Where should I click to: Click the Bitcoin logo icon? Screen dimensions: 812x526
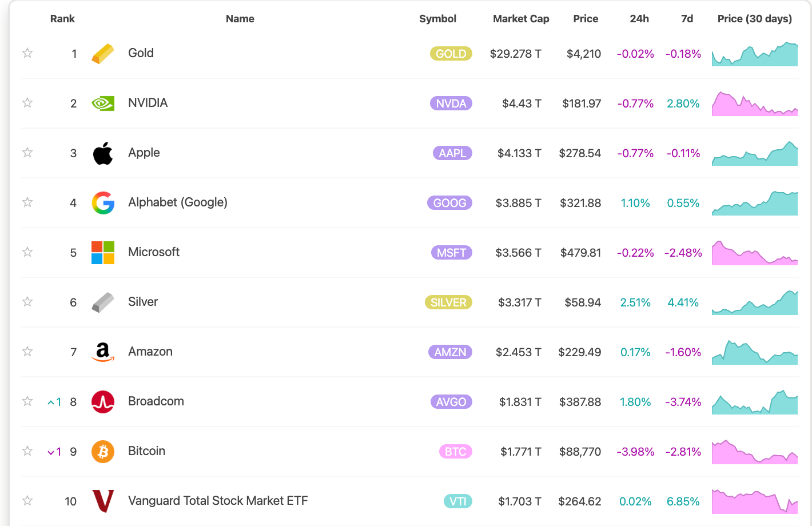(103, 452)
